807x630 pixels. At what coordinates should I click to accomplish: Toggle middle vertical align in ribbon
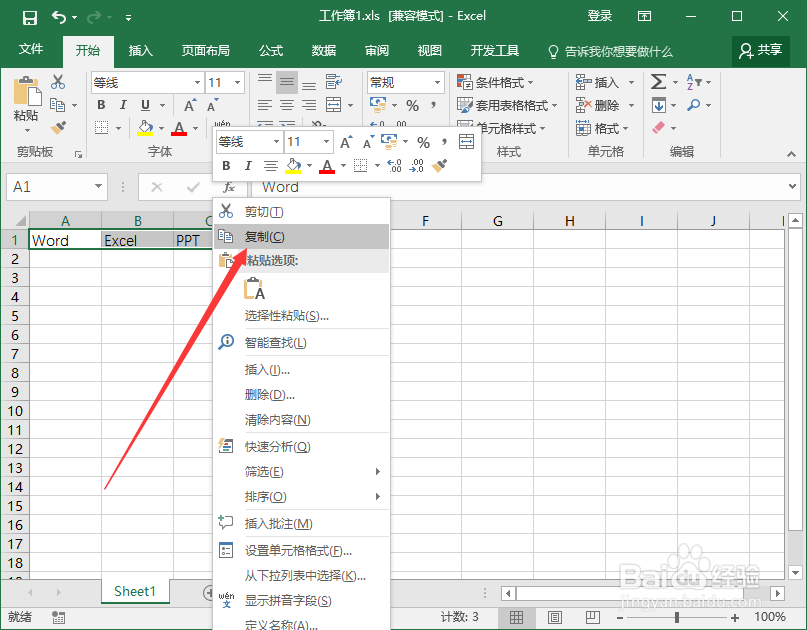(287, 82)
